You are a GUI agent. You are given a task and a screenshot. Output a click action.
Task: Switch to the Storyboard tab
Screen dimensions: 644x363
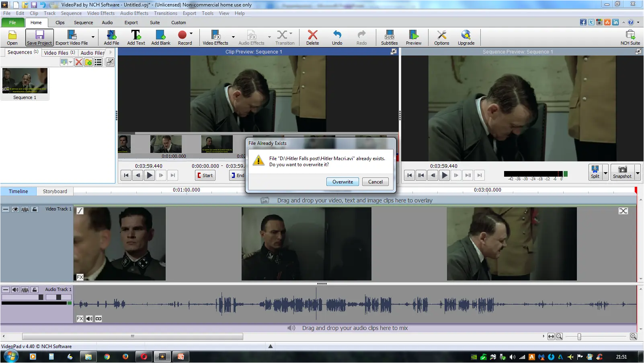pyautogui.click(x=55, y=192)
